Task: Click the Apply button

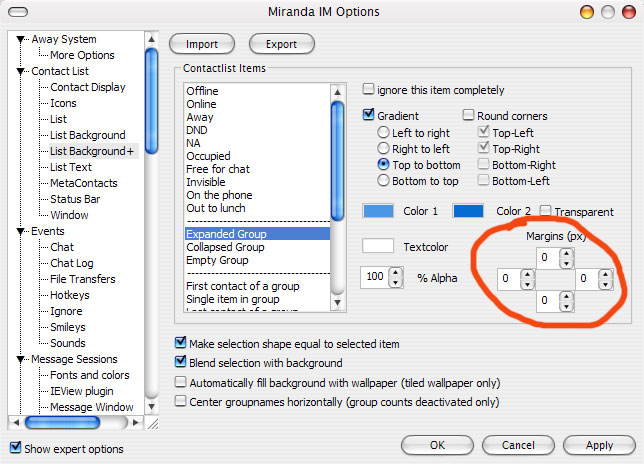Action: coord(599,445)
